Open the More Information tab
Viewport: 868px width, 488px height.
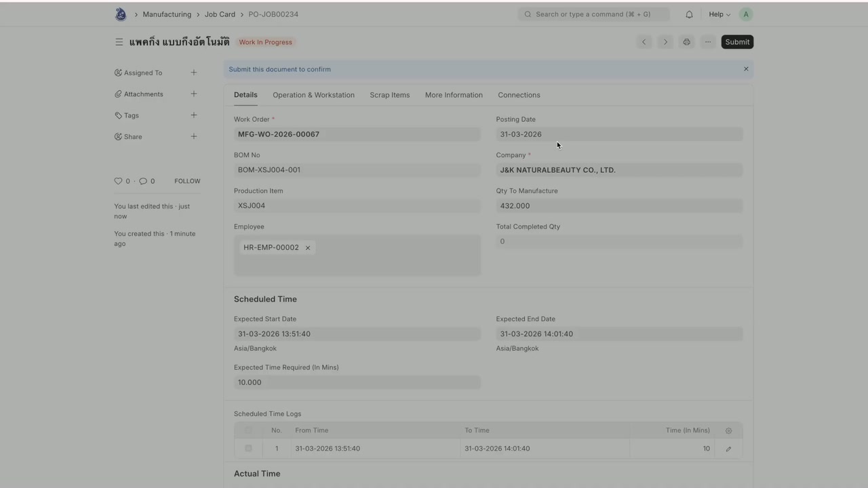point(454,95)
